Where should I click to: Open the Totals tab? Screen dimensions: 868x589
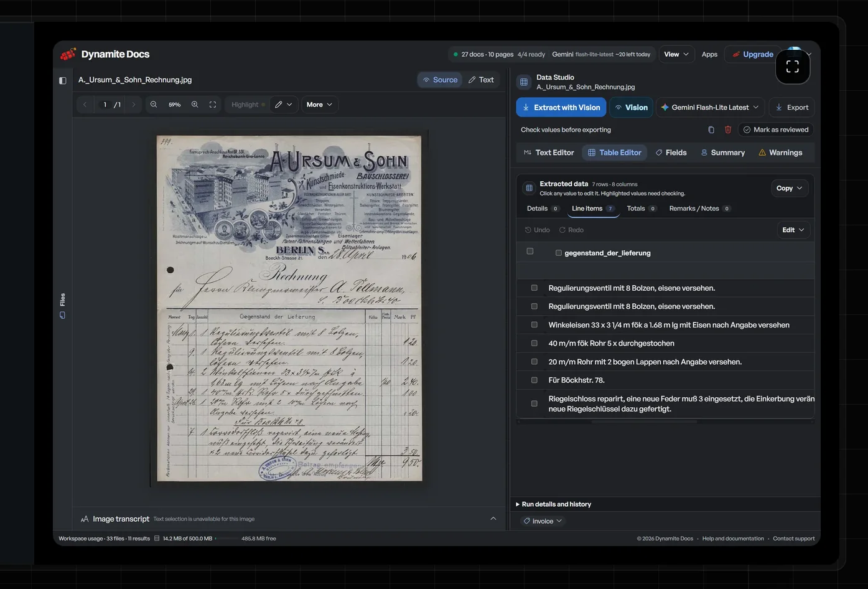[x=642, y=209]
